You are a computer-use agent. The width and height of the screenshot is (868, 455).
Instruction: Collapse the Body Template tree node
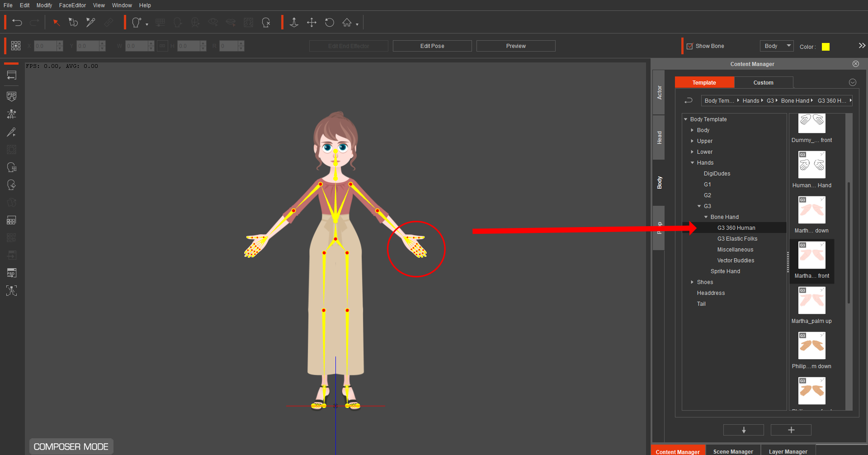[x=686, y=119]
